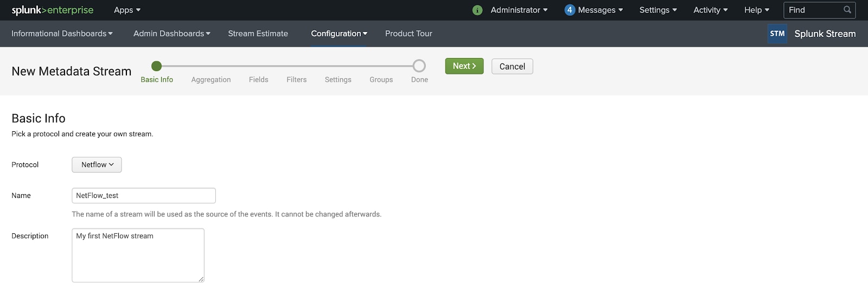Open the Product Tour
This screenshot has height=300, width=868.
(409, 34)
